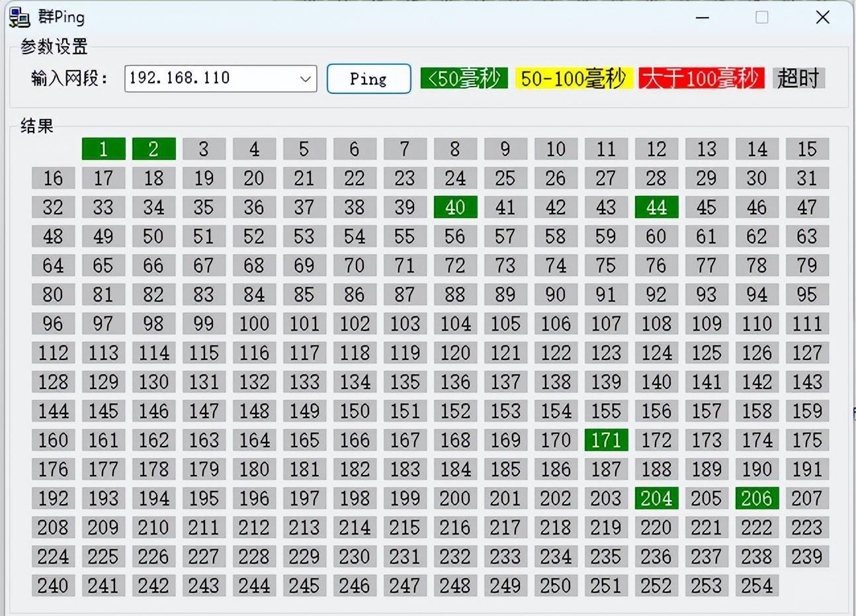Click gray host cell 205
Viewport: 856px width, 616px height.
[x=707, y=498]
